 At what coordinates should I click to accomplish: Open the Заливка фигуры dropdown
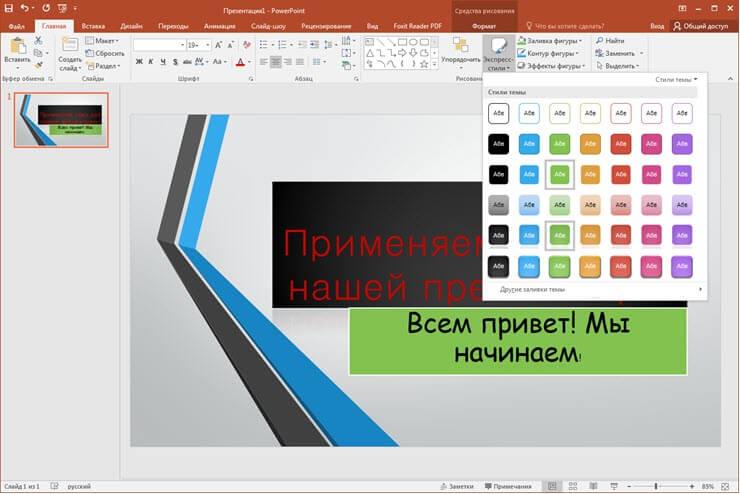550,41
